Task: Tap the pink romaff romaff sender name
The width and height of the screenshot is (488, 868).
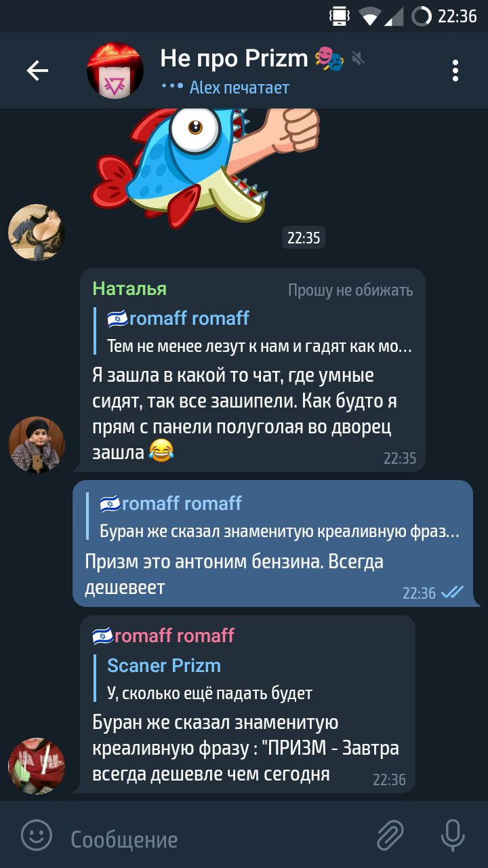Action: 163,635
